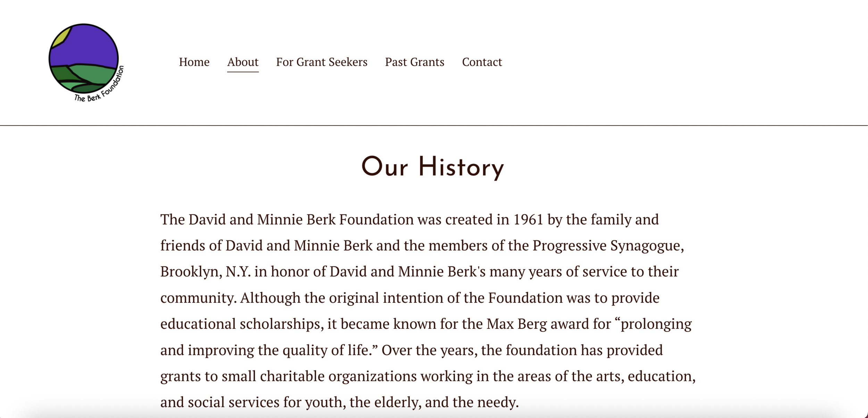Click the underline beneath the About tab

point(243,72)
